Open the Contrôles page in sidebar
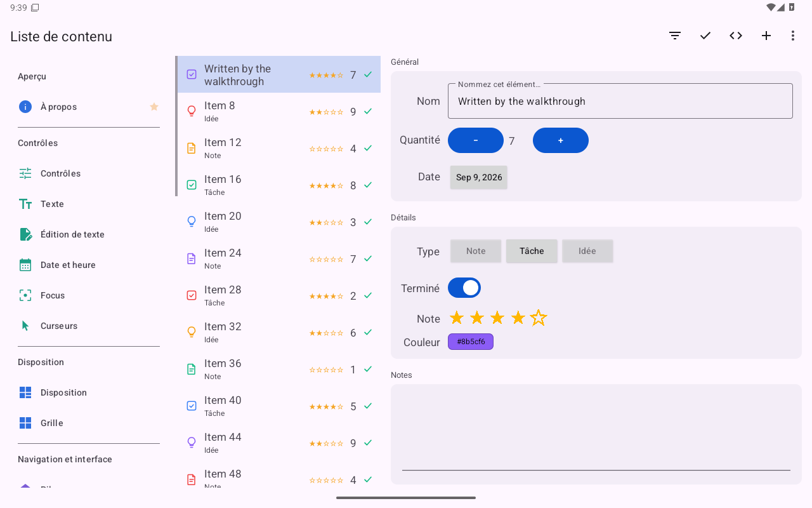The height and width of the screenshot is (508, 812). click(89, 173)
